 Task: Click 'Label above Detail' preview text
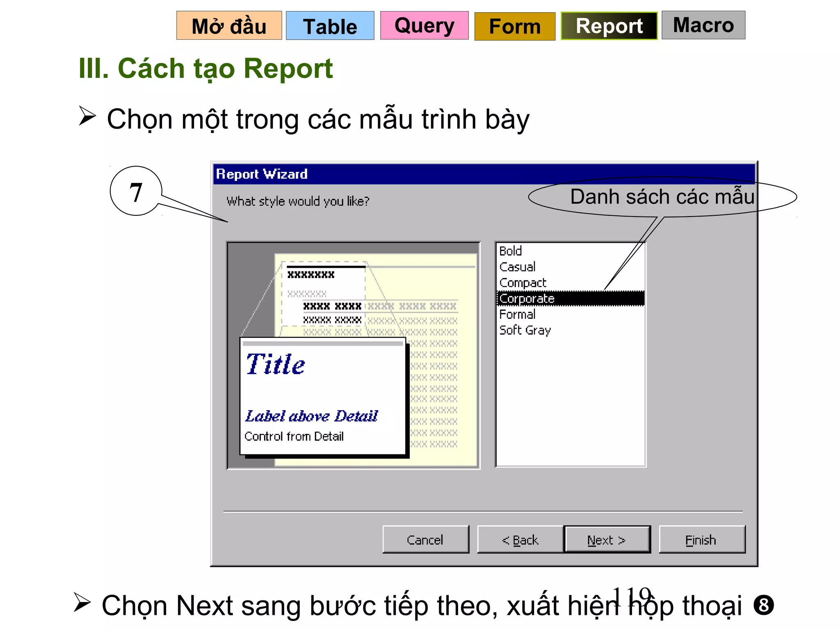click(311, 416)
